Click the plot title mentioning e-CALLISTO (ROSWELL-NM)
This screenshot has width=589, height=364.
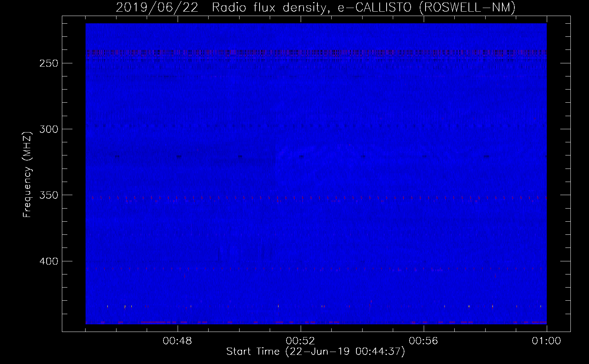316,7
